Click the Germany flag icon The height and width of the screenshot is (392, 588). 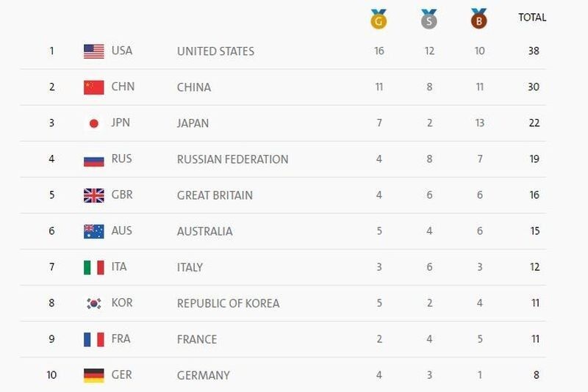pos(93,375)
